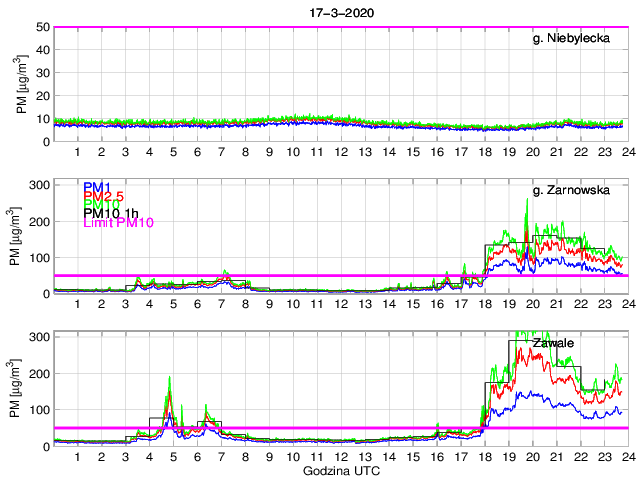
Task: Click the PM10 spike near hour 5 in Zawale panel
Action: (170, 378)
